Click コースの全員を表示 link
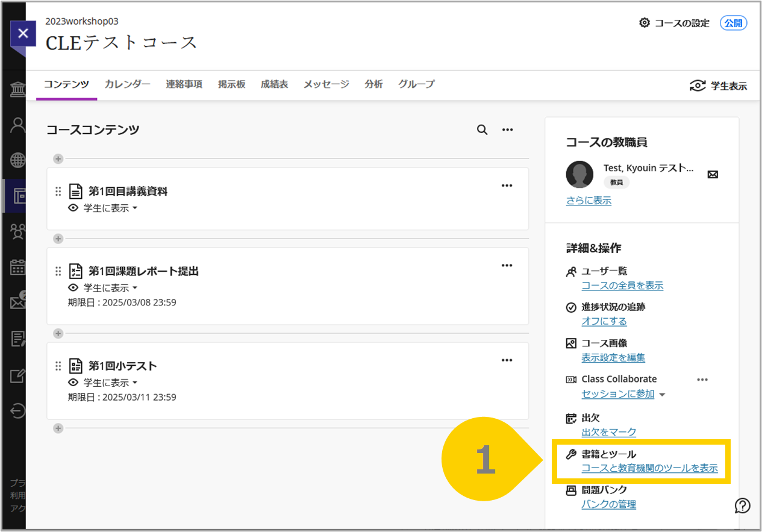This screenshot has width=762, height=532. pos(622,286)
